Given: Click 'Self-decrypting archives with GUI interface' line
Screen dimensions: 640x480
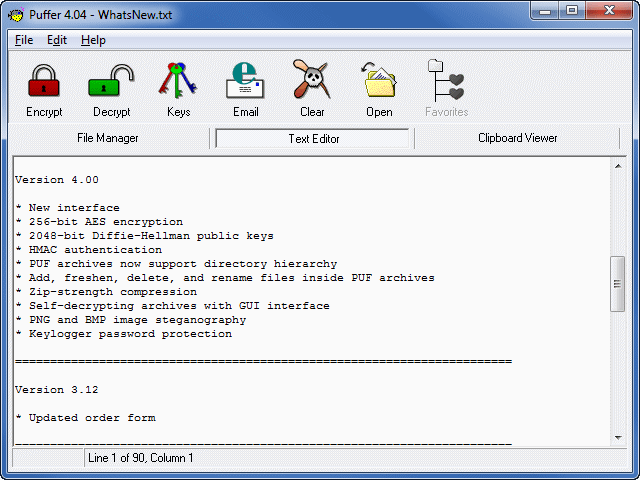Looking at the screenshot, I should pos(172,306).
